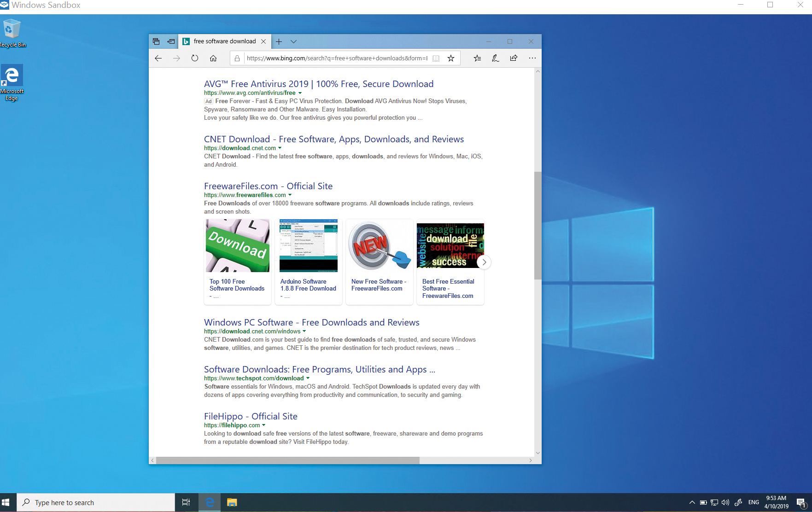This screenshot has height=512, width=812.
Task: Click the horizontal scroll right arrow
Action: [x=531, y=460]
